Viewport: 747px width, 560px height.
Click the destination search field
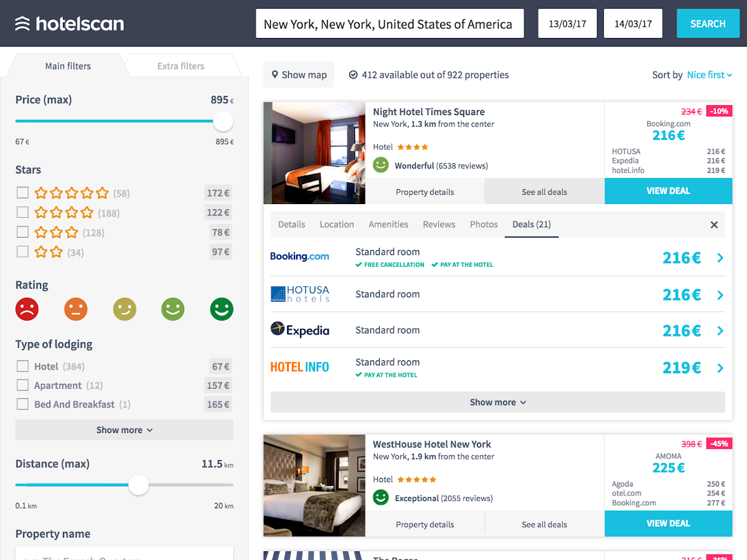(390, 24)
